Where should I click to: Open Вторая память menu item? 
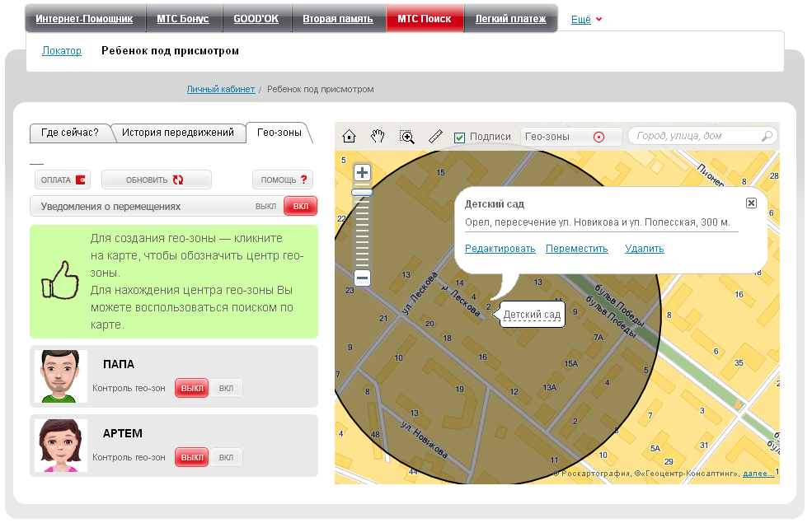[338, 19]
